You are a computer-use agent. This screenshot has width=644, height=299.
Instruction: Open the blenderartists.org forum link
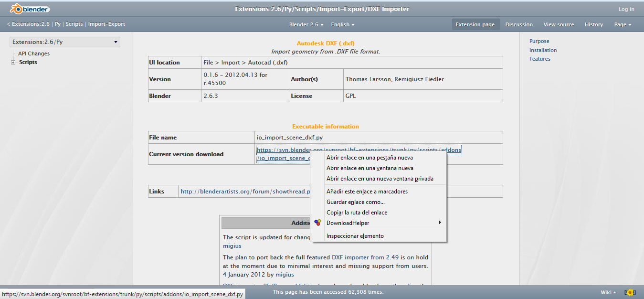pos(245,192)
